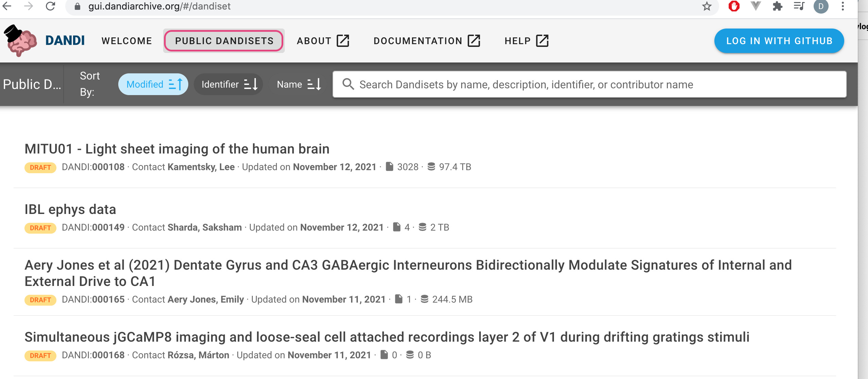868x379 pixels.
Task: Click the search magnifier icon
Action: tap(348, 84)
